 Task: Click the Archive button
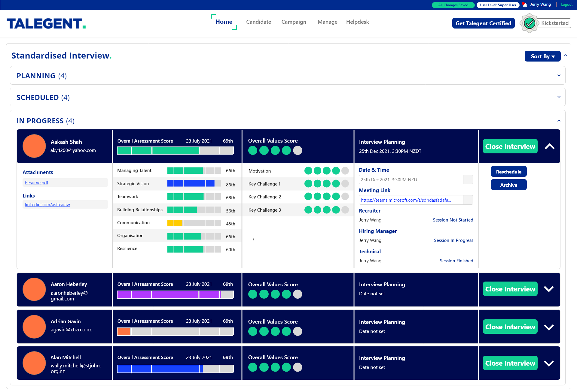pyautogui.click(x=508, y=185)
